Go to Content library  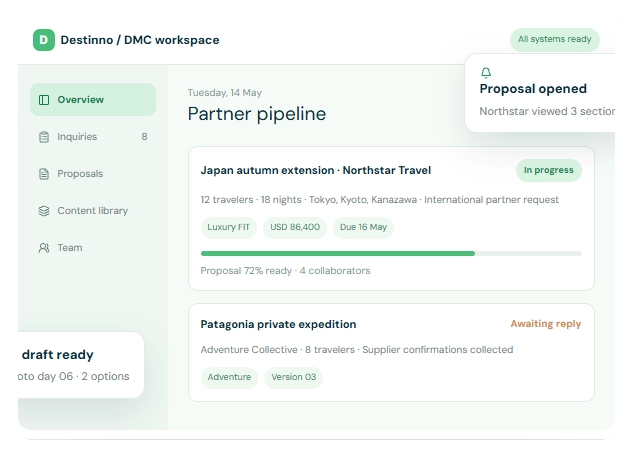(x=93, y=211)
